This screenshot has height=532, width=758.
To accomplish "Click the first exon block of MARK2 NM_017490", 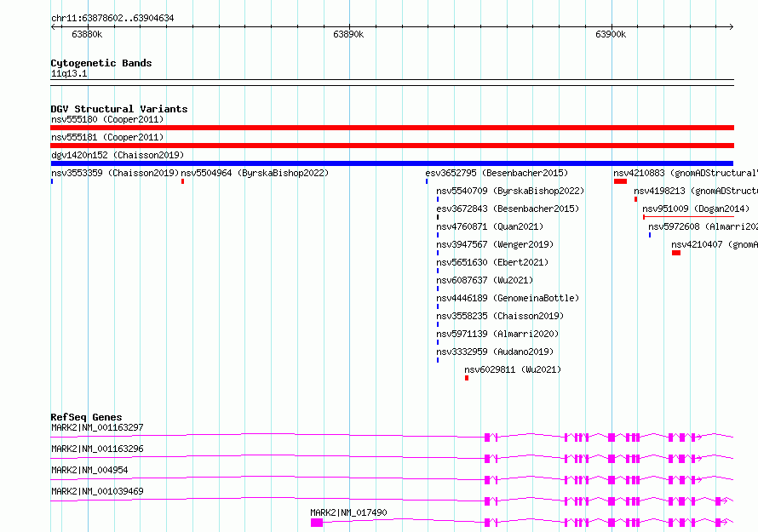I will (317, 523).
